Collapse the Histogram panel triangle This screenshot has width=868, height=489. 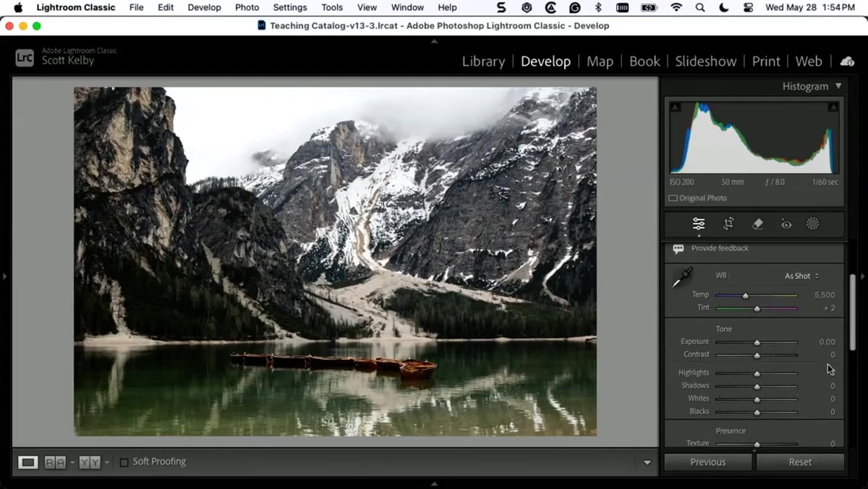pyautogui.click(x=838, y=86)
